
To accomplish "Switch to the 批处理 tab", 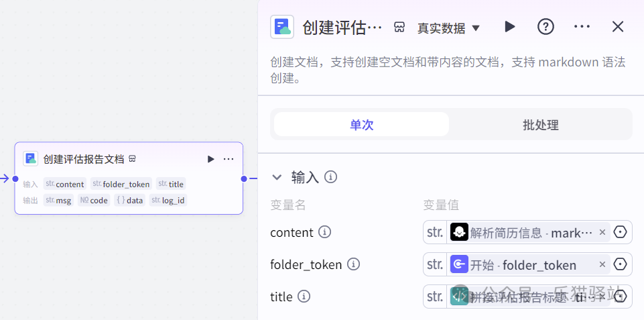I will (x=540, y=125).
